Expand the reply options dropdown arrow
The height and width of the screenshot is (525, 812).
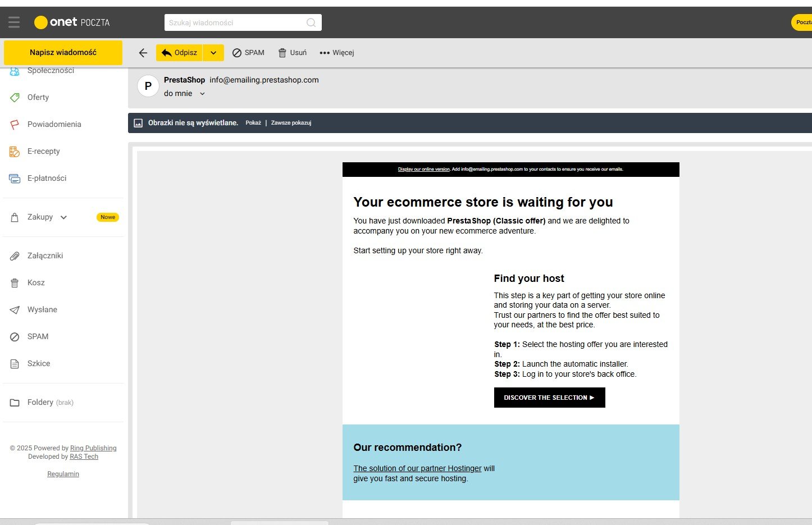pyautogui.click(x=213, y=53)
